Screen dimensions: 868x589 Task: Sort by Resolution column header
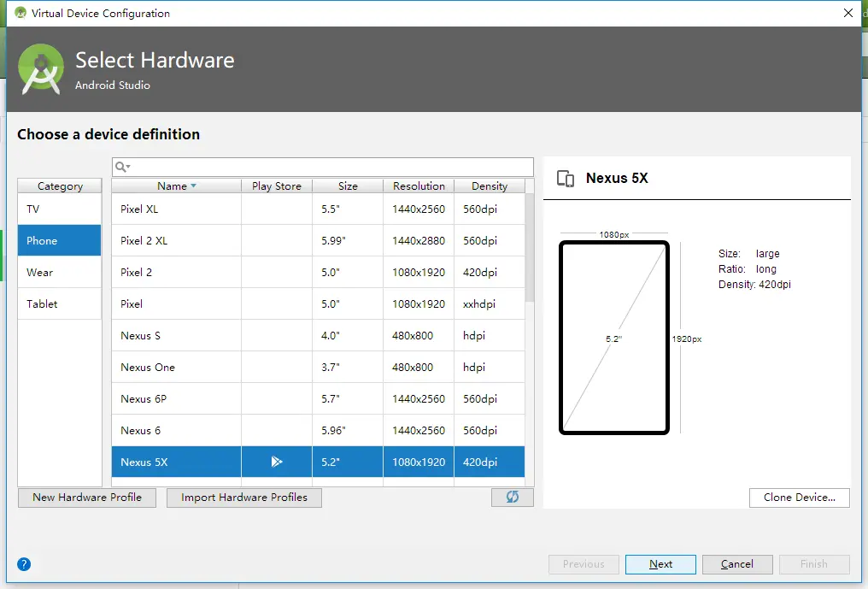click(x=419, y=186)
